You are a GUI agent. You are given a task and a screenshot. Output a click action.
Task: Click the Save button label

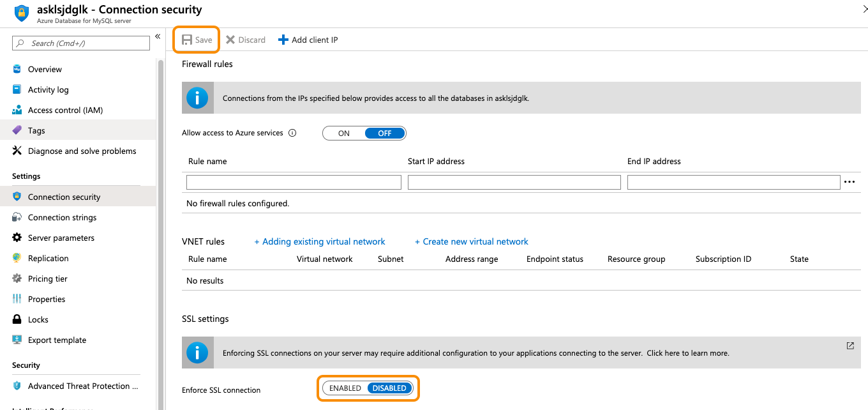pos(204,40)
